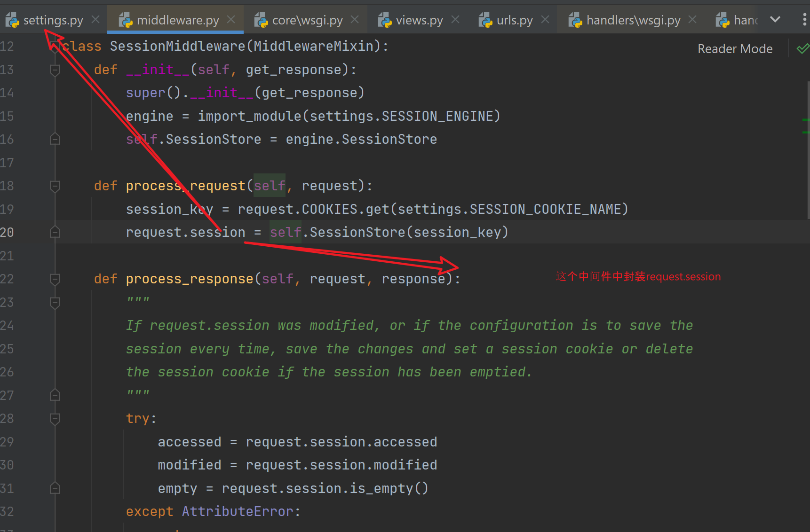Fold the process_response method at line 22
Image resolution: width=810 pixels, height=532 pixels.
(55, 279)
